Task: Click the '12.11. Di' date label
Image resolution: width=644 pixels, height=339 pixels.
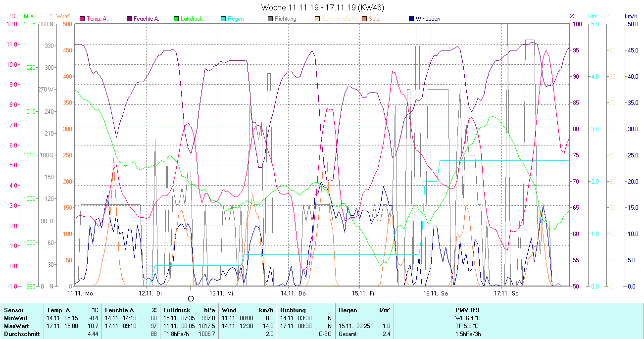Action: click(150, 293)
